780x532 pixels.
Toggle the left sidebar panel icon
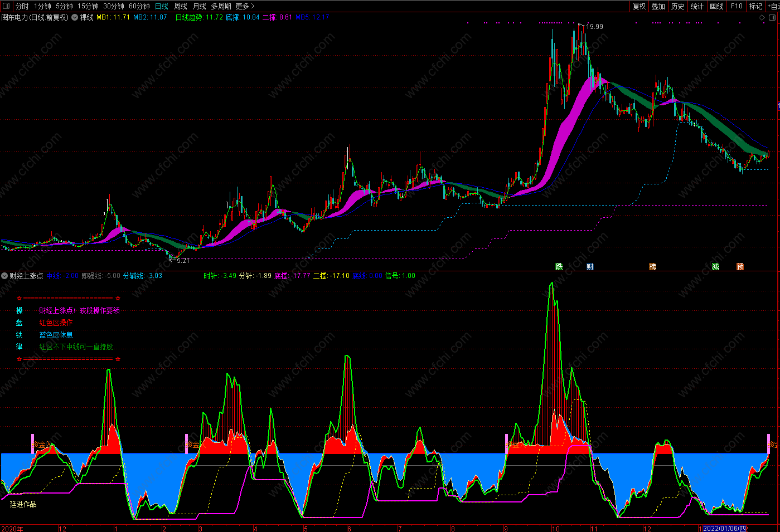tap(6, 6)
